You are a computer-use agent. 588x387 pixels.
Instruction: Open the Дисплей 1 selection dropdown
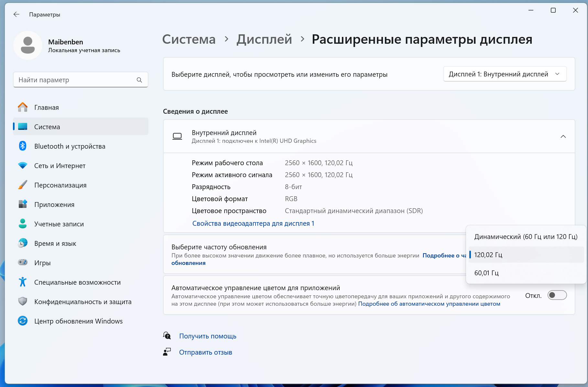click(x=505, y=74)
